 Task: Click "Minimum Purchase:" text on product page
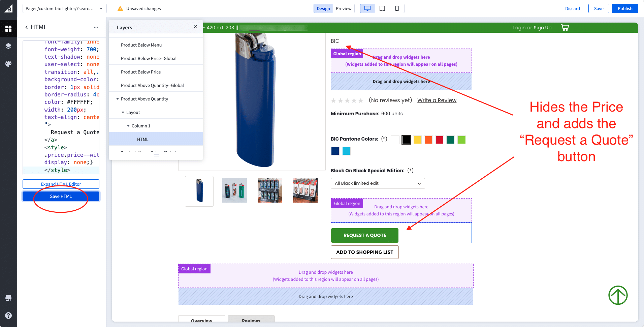355,114
